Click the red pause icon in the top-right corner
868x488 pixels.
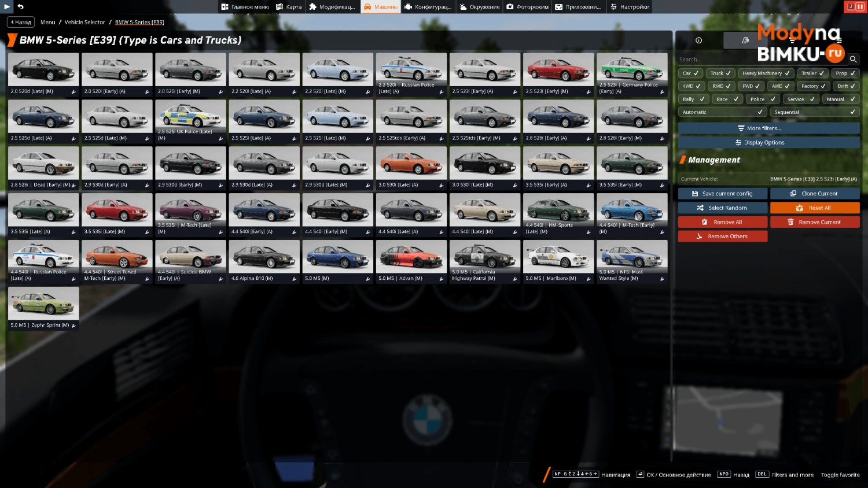860,6
